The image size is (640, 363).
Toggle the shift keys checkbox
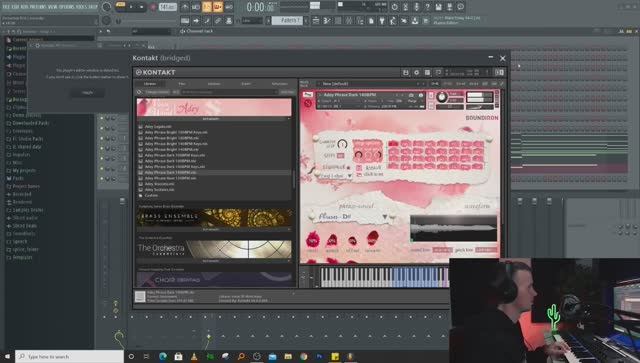pyautogui.click(x=359, y=174)
